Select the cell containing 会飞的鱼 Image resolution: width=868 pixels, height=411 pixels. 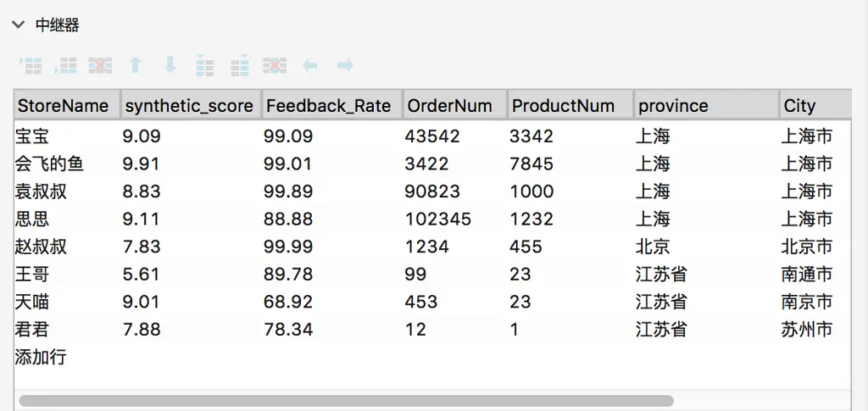click(x=49, y=163)
